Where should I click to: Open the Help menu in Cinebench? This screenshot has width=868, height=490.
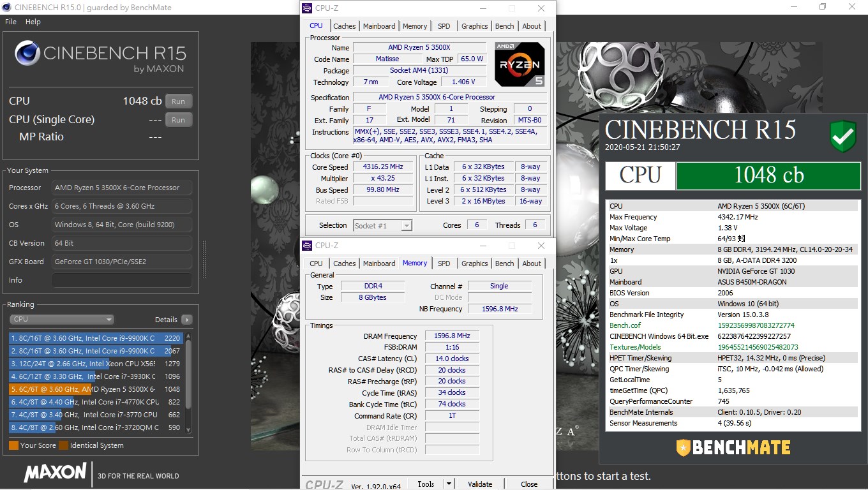33,22
